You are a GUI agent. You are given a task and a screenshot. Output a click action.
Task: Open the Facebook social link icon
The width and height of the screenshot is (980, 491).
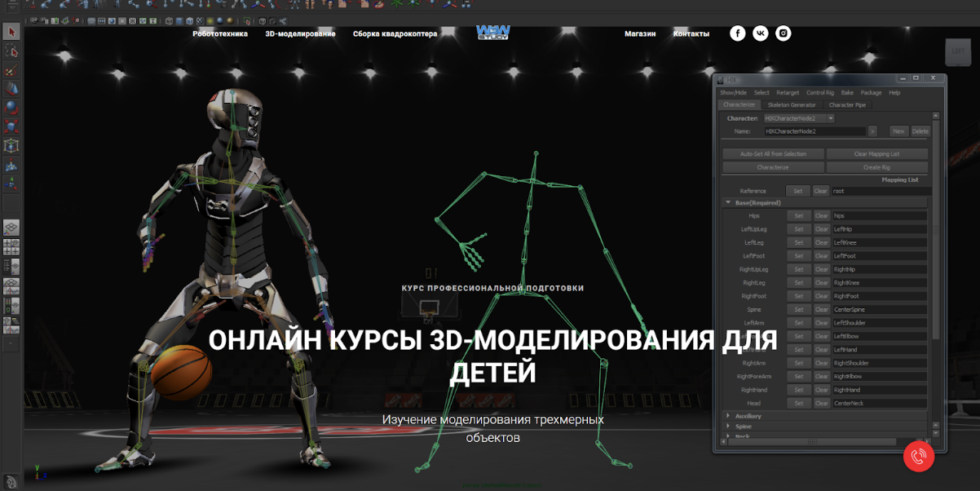(x=737, y=33)
